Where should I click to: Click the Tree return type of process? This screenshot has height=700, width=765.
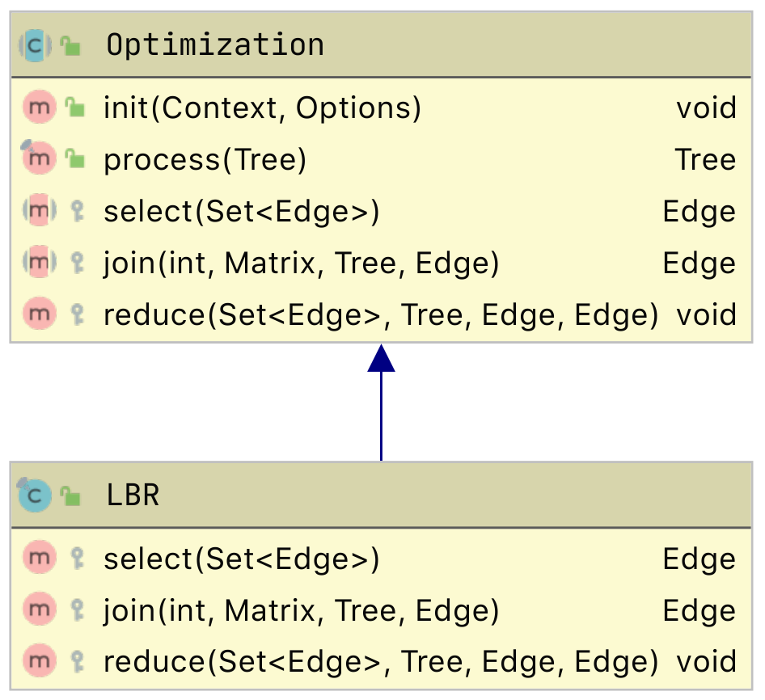pos(705,159)
